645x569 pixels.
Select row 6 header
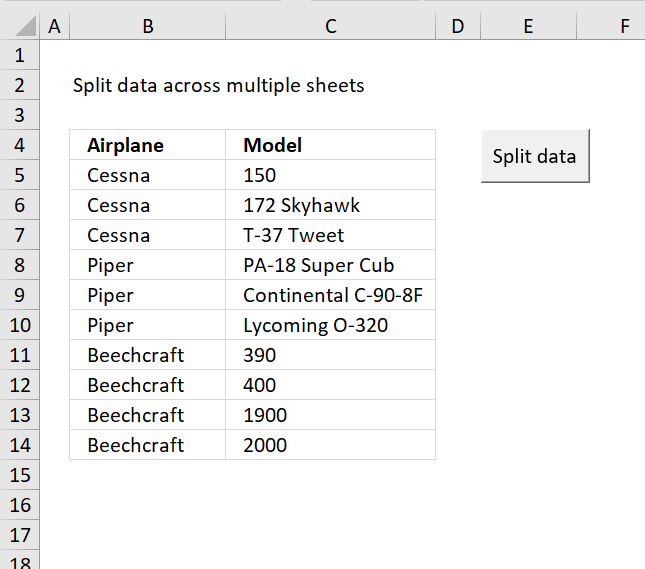pyautogui.click(x=20, y=205)
